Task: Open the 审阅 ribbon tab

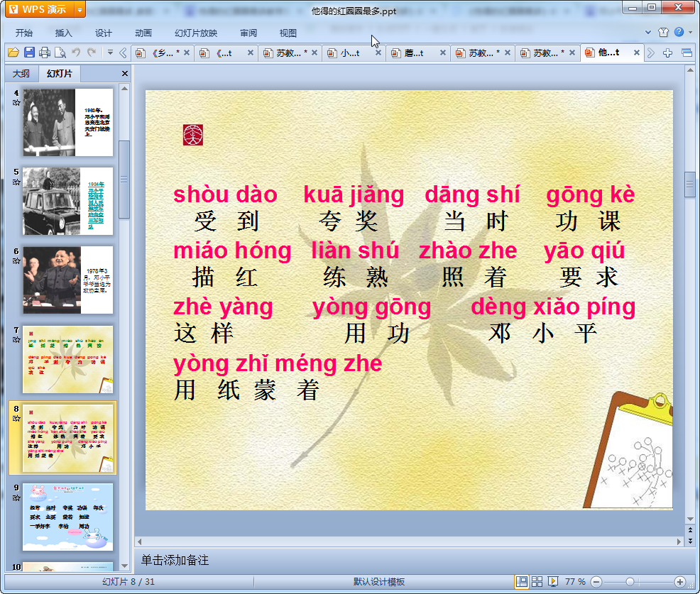Action: (x=248, y=33)
